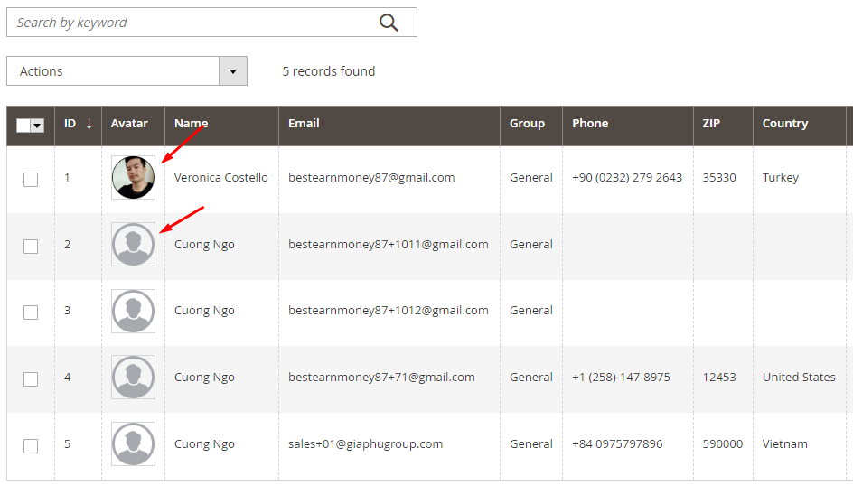Click the placeholder avatar for customer ID 2

[x=133, y=244]
